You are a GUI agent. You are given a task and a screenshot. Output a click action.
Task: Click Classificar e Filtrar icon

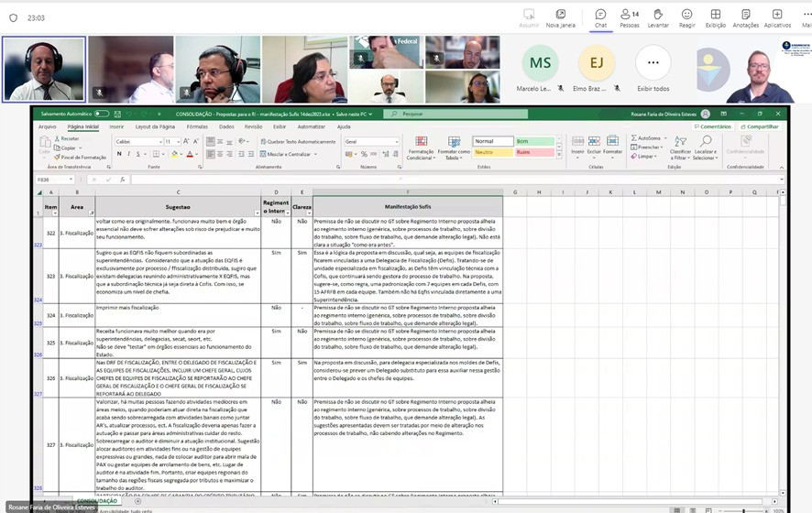pyautogui.click(x=680, y=147)
